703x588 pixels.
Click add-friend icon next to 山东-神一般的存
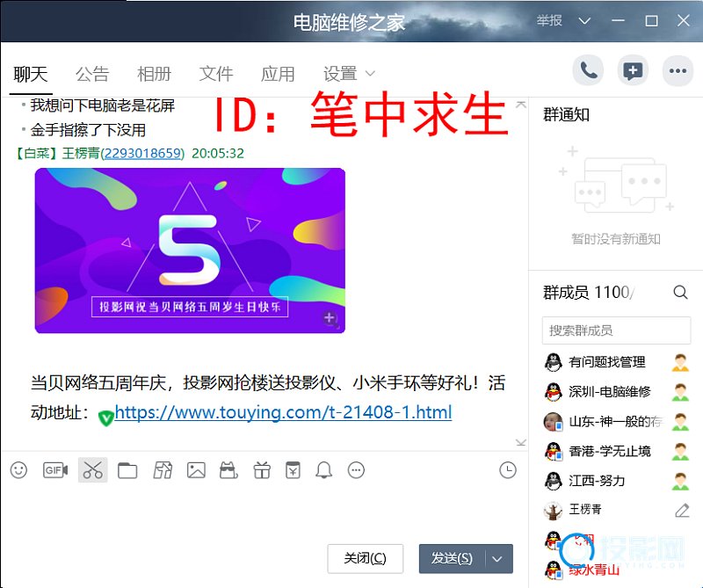680,422
